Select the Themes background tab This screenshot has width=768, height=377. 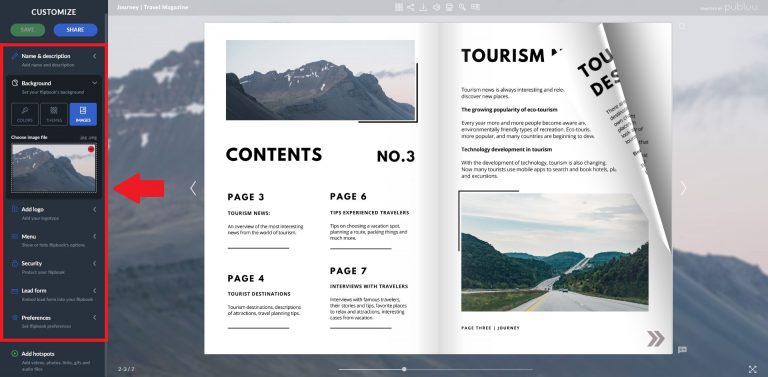coord(54,114)
